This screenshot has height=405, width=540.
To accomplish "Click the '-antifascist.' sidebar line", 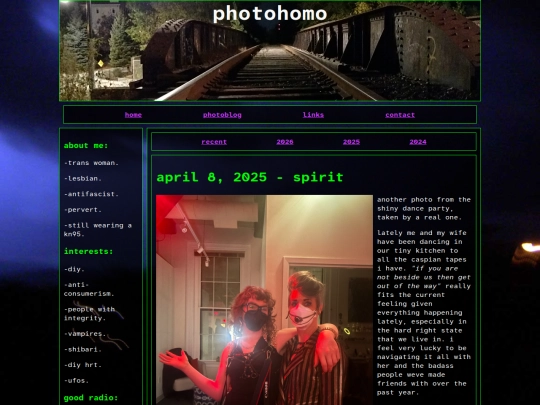I will (91, 194).
